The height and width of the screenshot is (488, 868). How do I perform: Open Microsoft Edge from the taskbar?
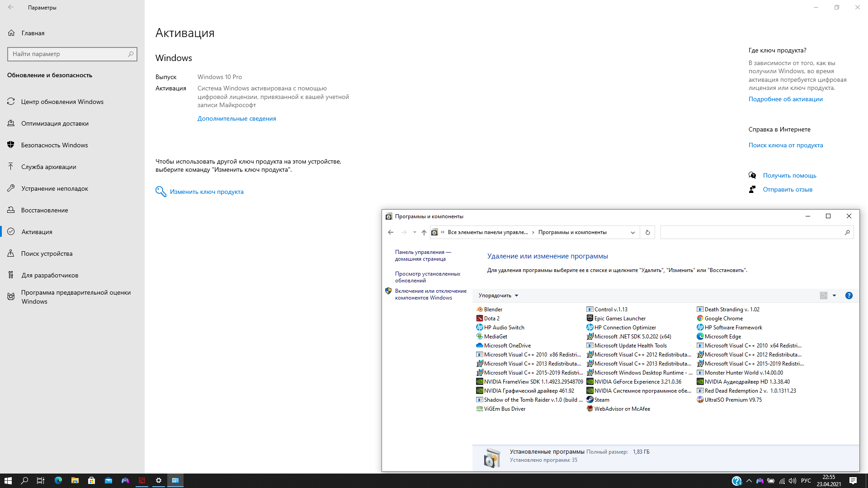coord(58,480)
